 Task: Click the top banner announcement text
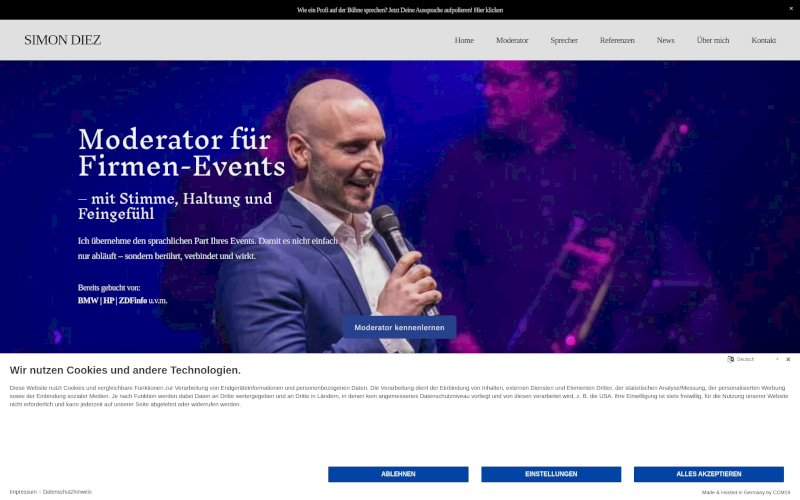[400, 10]
